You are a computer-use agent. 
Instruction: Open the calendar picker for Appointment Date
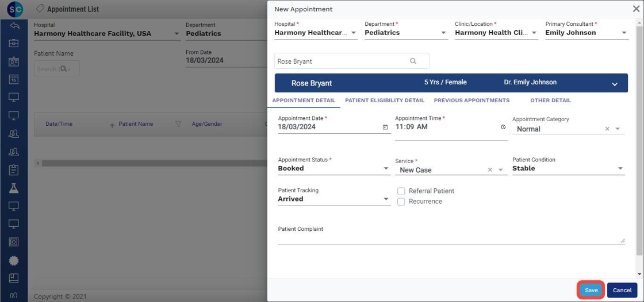385,127
